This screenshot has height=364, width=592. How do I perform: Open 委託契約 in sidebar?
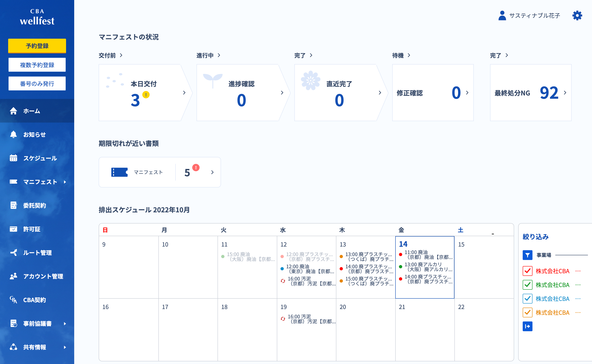[x=34, y=205]
